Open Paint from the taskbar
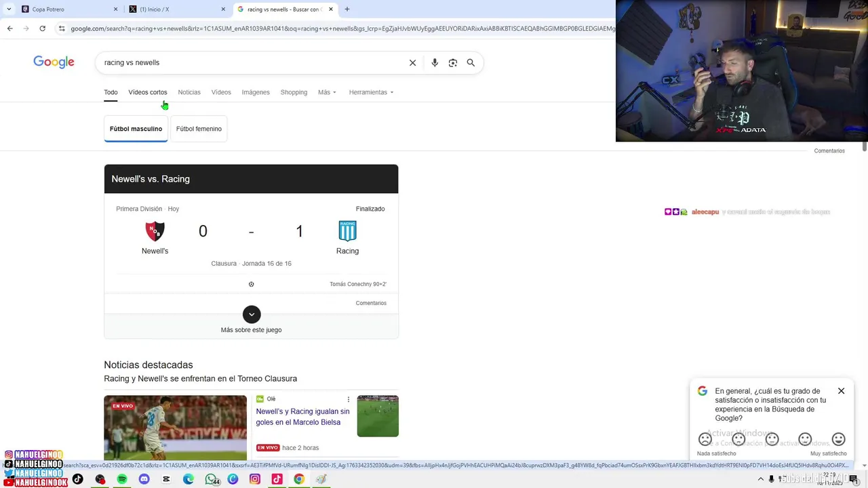This screenshot has height=488, width=868. tap(321, 479)
